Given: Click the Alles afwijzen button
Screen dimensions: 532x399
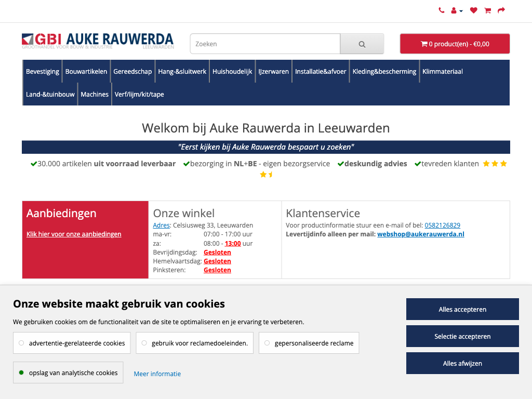Looking at the screenshot, I should click(x=462, y=363).
